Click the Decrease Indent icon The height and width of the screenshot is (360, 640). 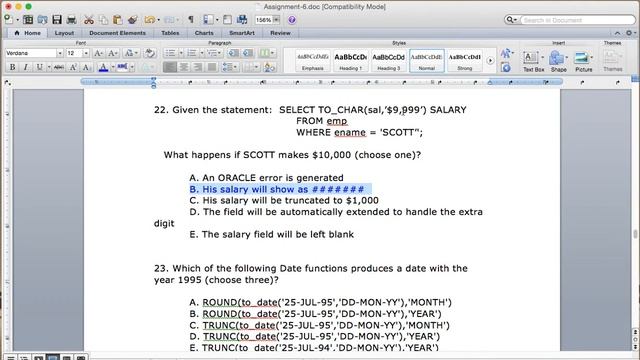[x=233, y=53]
